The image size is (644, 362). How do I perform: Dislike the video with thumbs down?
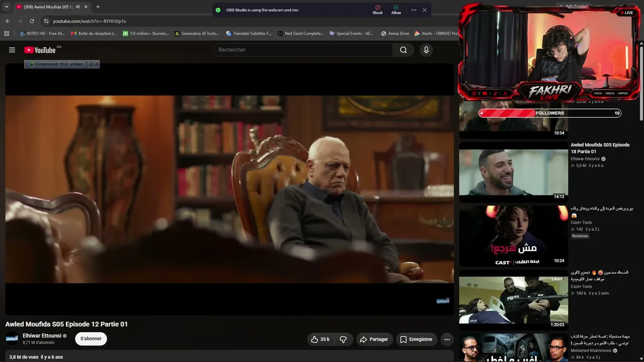(343, 339)
